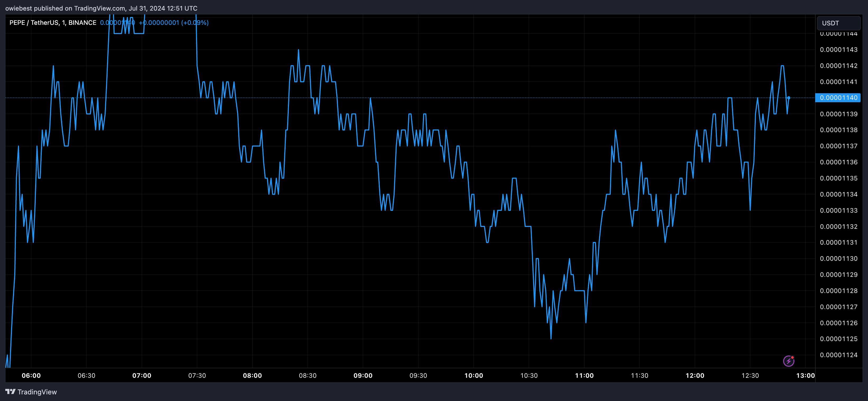Click the 12:30 time axis label
The image size is (868, 401).
[x=750, y=375]
